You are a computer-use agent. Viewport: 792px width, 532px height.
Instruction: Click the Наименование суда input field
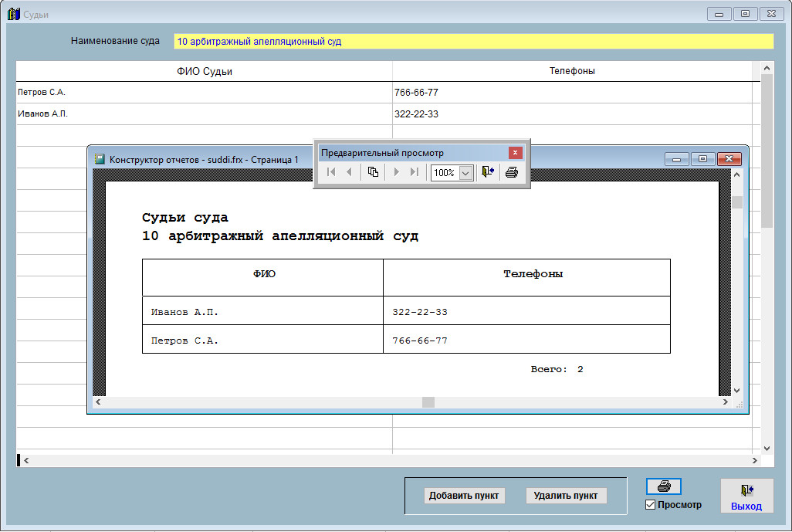click(473, 42)
